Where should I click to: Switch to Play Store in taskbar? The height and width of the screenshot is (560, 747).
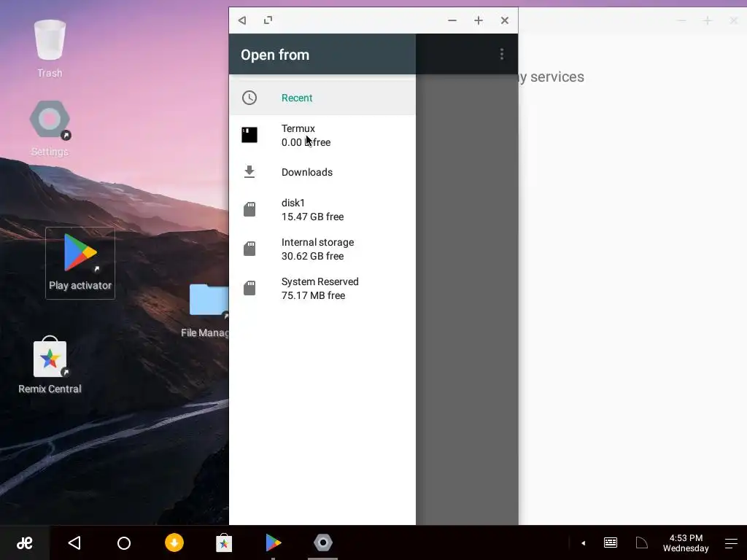(273, 542)
